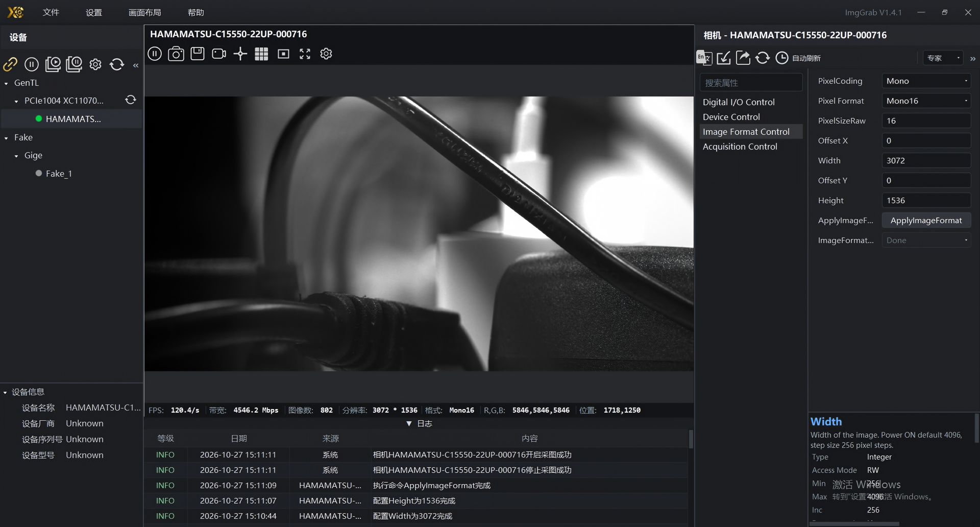Switch viewer to fullscreen
This screenshot has width=980, height=527.
[x=305, y=54]
